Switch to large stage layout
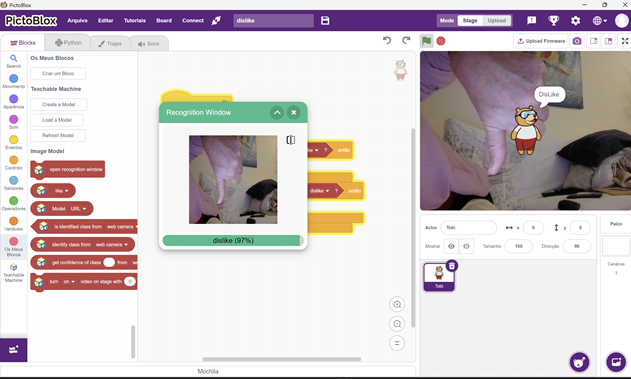This screenshot has width=631, height=379. coord(608,41)
